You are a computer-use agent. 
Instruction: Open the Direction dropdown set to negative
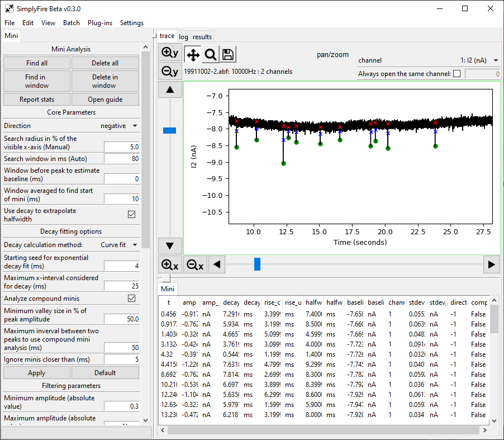point(119,126)
